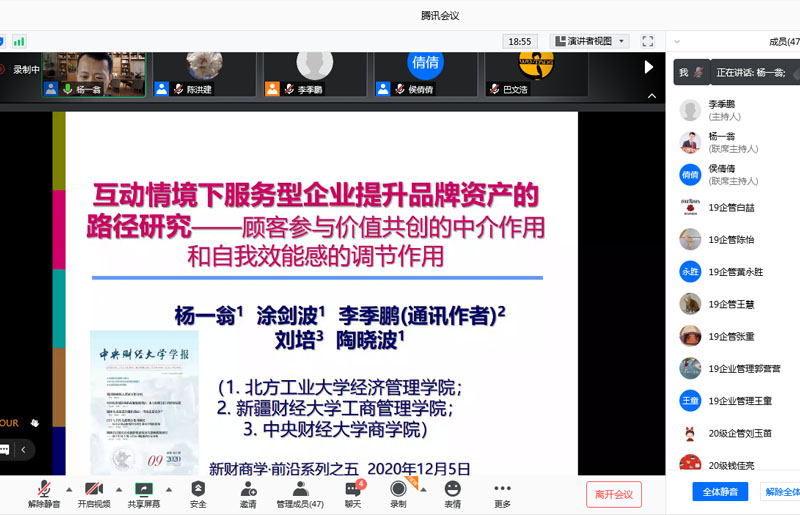
Task: Click the share screen icon (共享屏幕)
Action: pos(144,490)
